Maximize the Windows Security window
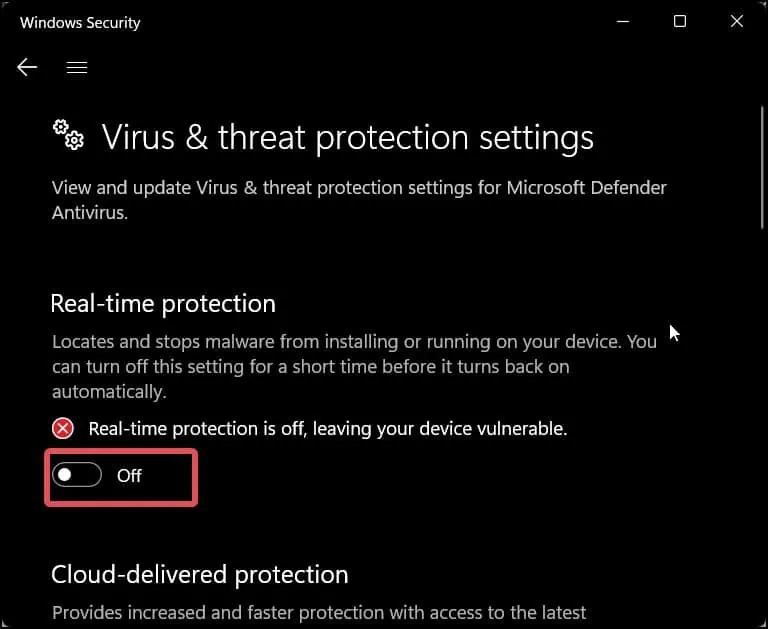This screenshot has height=629, width=768. click(x=679, y=22)
